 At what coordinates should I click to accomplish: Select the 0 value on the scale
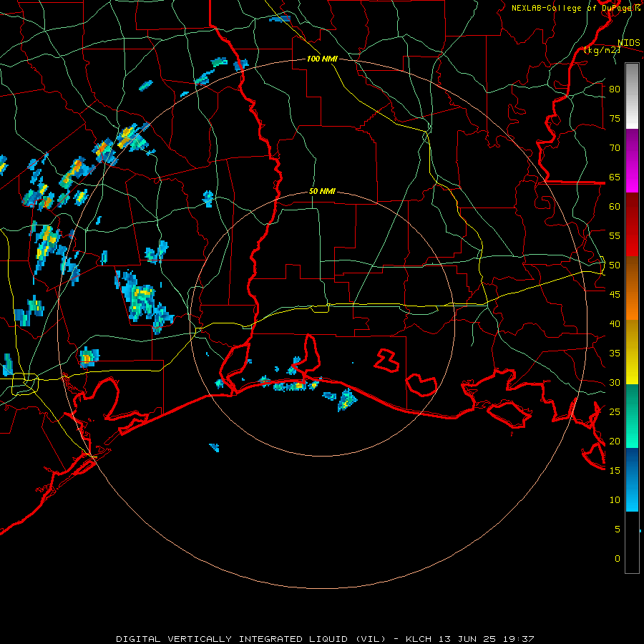pos(617,559)
